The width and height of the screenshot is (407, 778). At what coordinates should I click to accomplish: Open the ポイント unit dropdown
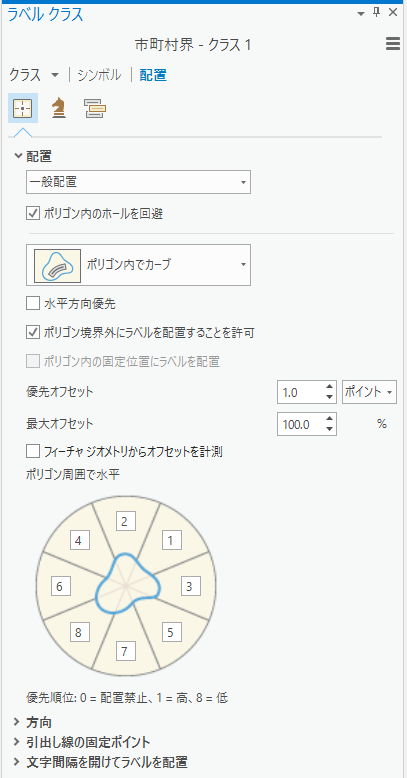(370, 392)
